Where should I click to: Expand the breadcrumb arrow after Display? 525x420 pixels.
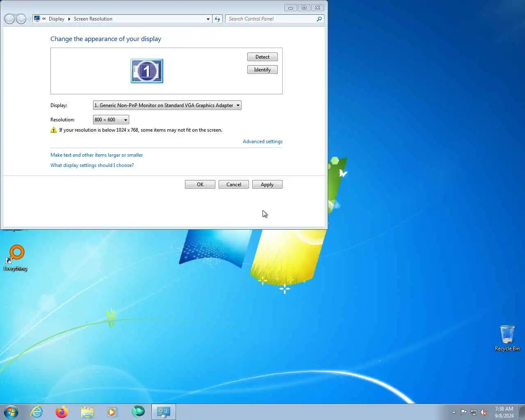click(x=69, y=19)
